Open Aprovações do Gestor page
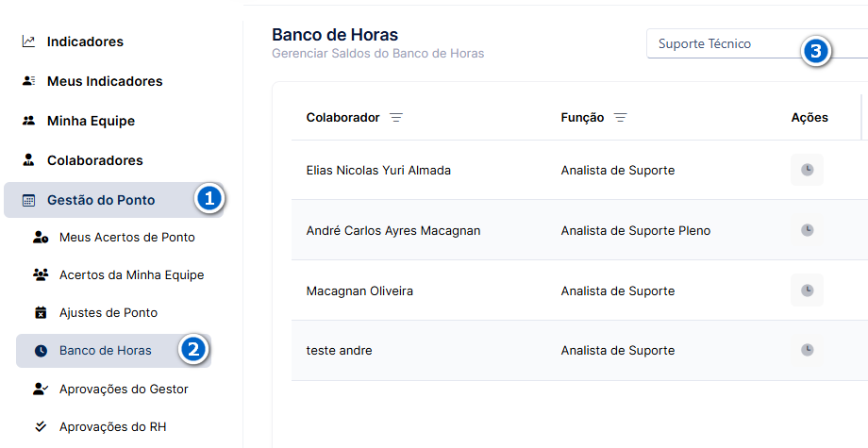This screenshot has height=448, width=868. pos(124,389)
